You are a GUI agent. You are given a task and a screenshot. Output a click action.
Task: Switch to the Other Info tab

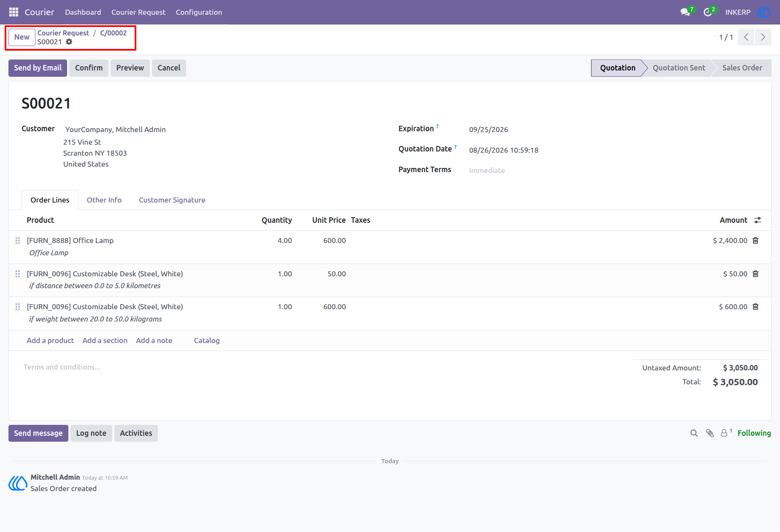(104, 200)
